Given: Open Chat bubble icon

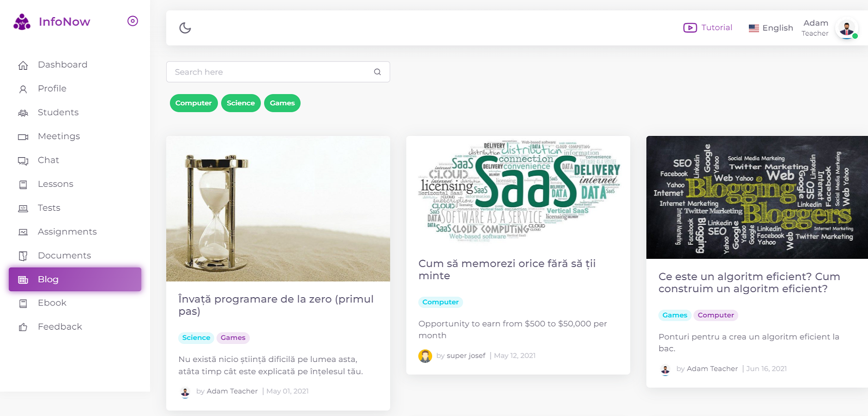Looking at the screenshot, I should (x=23, y=160).
